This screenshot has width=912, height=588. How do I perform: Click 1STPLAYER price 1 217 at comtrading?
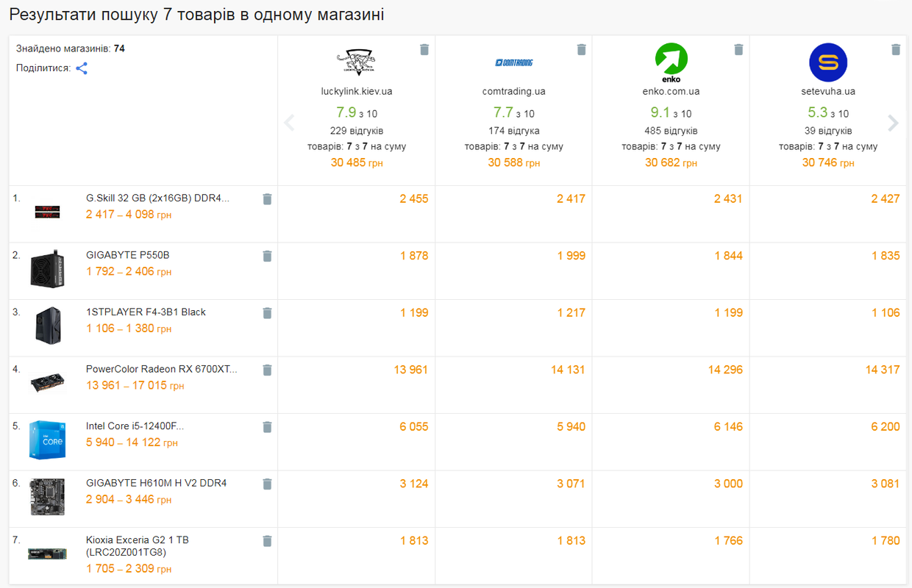click(x=571, y=312)
